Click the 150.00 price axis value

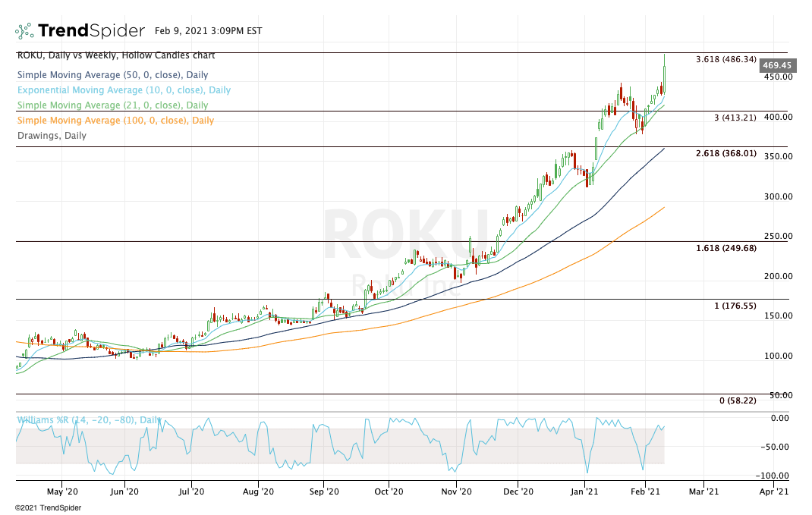(x=779, y=316)
